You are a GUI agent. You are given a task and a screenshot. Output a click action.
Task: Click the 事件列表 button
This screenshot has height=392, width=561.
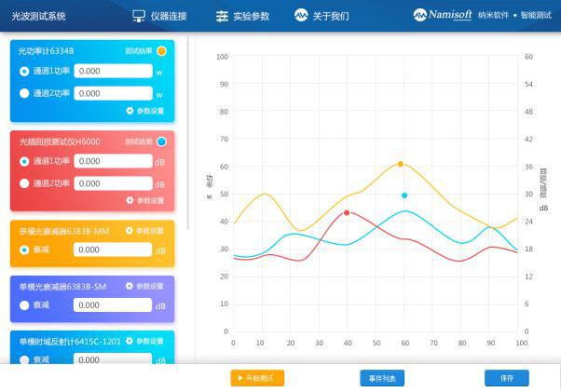pyautogui.click(x=382, y=378)
